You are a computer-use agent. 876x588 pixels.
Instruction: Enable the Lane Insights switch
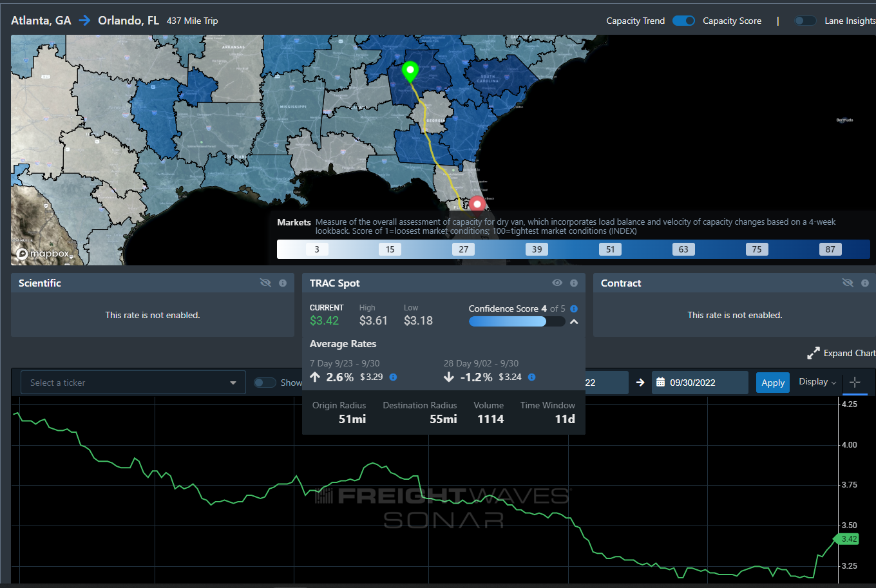pos(805,21)
